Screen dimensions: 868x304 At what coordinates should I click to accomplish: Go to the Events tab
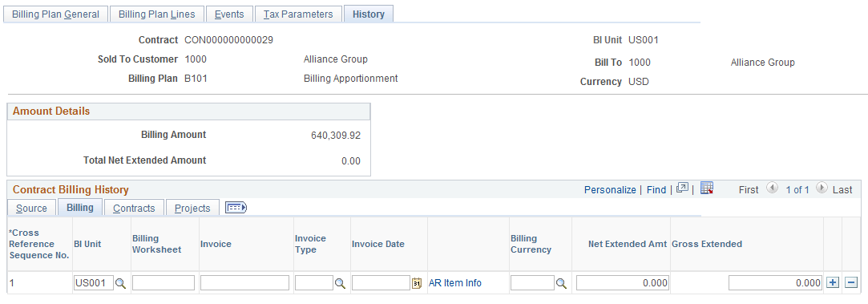229,14
